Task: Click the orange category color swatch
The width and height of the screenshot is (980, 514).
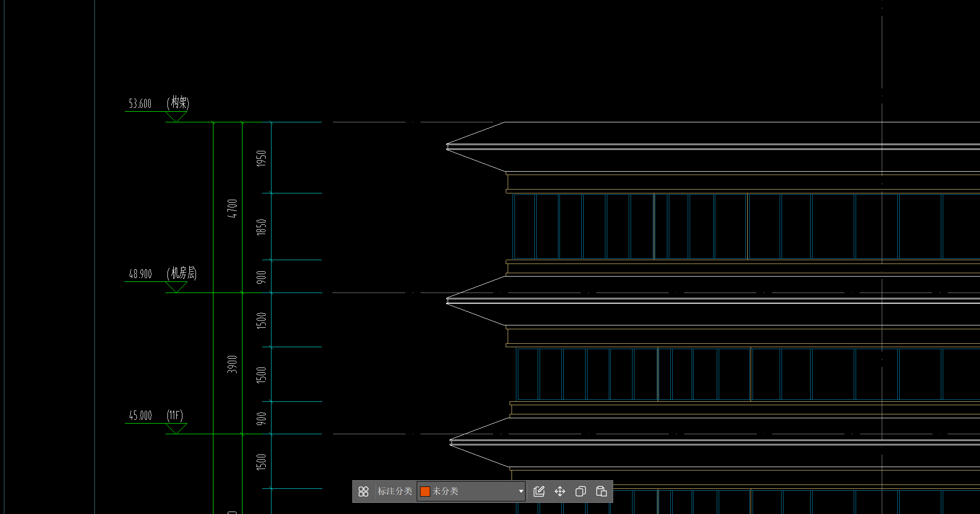Action: tap(425, 491)
